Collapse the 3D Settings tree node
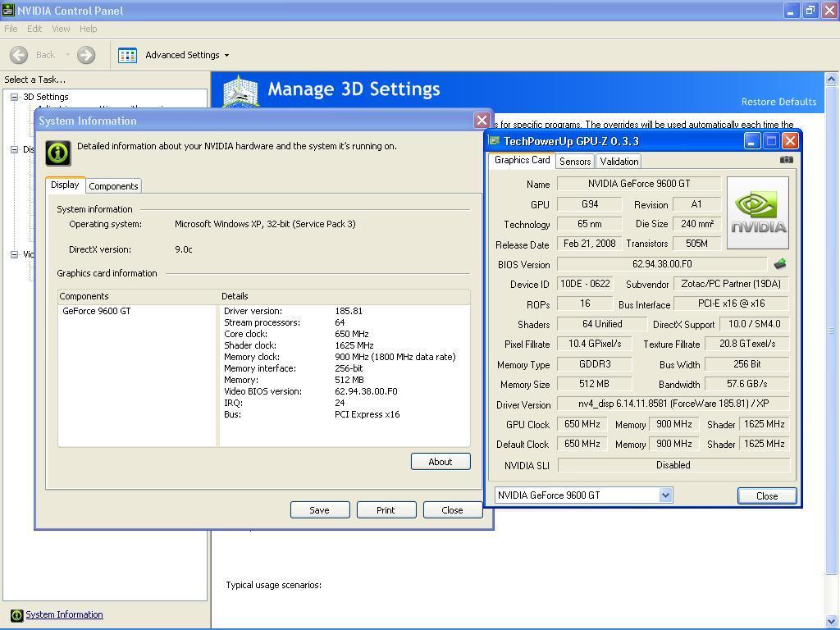The image size is (840, 630). tap(15, 97)
